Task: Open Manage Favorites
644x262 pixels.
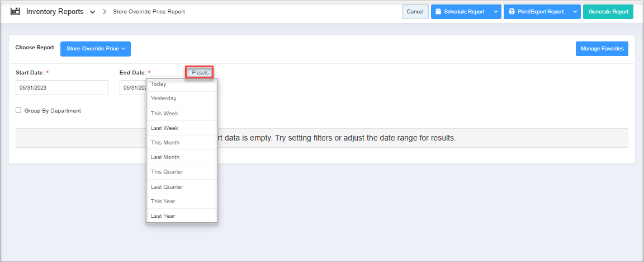Action: pos(602,49)
